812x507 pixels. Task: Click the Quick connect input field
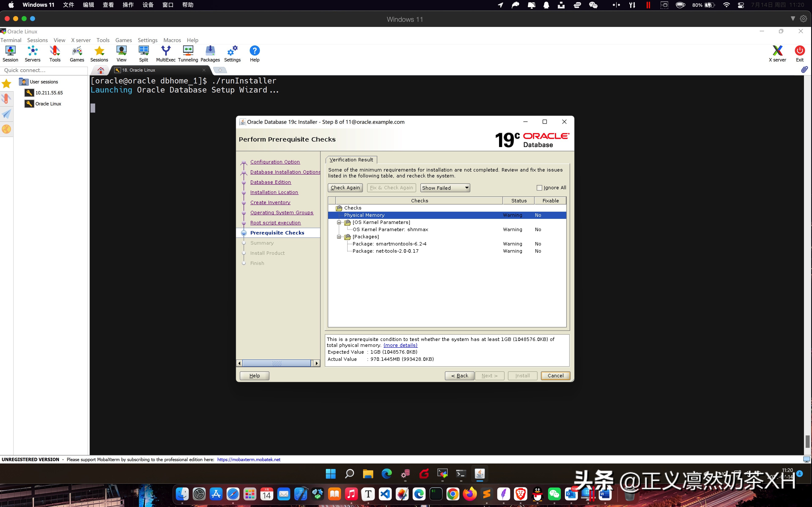coord(44,70)
